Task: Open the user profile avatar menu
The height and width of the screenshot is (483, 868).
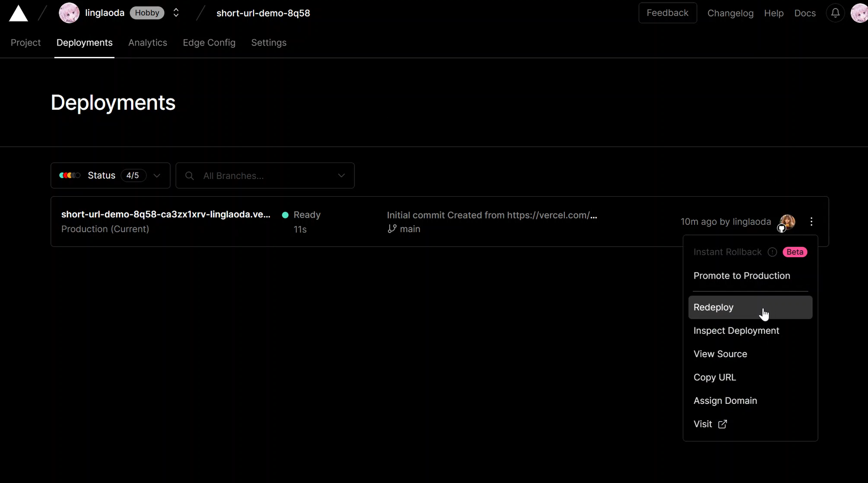Action: click(x=859, y=13)
